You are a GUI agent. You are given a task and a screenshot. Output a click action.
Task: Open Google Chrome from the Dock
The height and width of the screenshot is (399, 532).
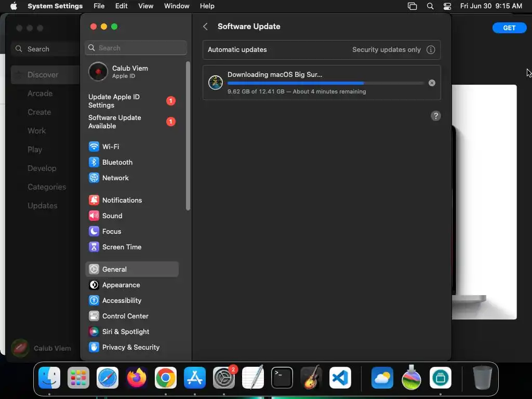coord(166,378)
